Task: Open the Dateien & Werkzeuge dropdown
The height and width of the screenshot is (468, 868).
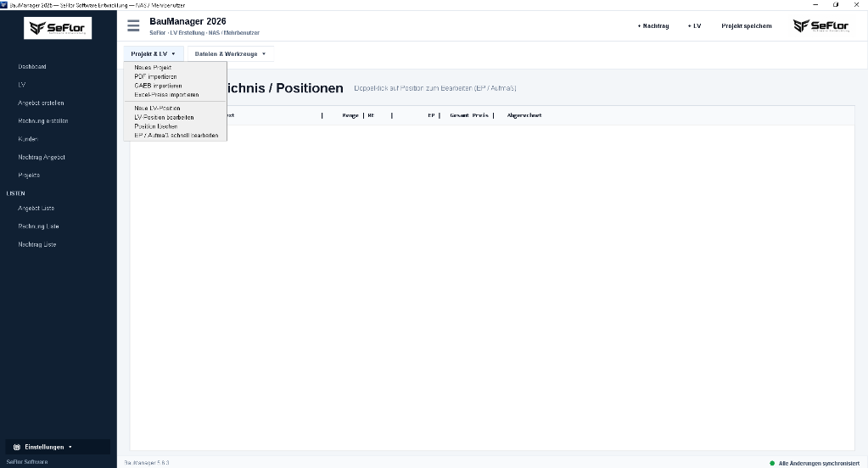Action: coord(230,53)
